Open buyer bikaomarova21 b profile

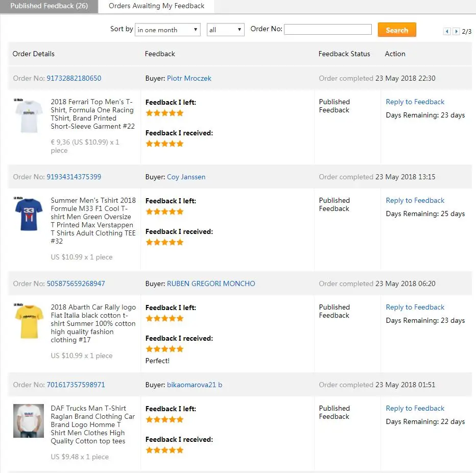tap(195, 385)
